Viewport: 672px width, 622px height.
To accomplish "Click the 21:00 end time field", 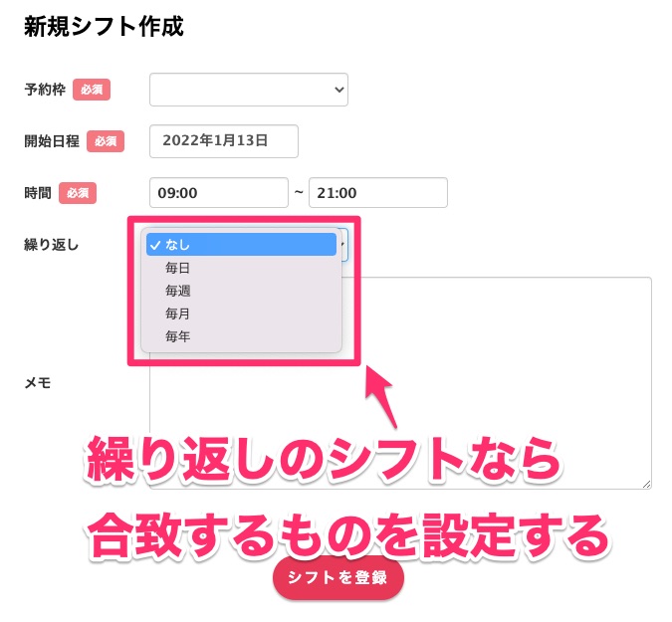I will click(x=377, y=193).
